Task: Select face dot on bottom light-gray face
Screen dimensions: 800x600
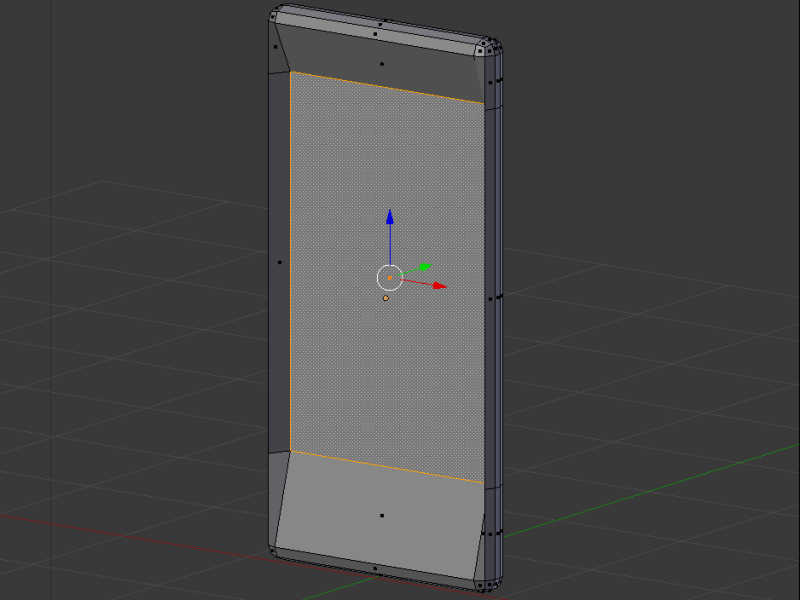Action: pos(382,515)
